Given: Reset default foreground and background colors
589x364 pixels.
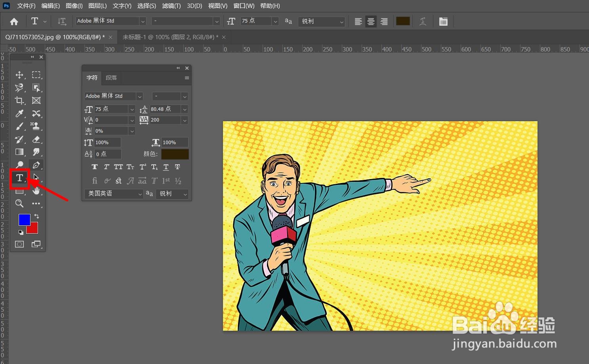Looking at the screenshot, I should pyautogui.click(x=21, y=233).
